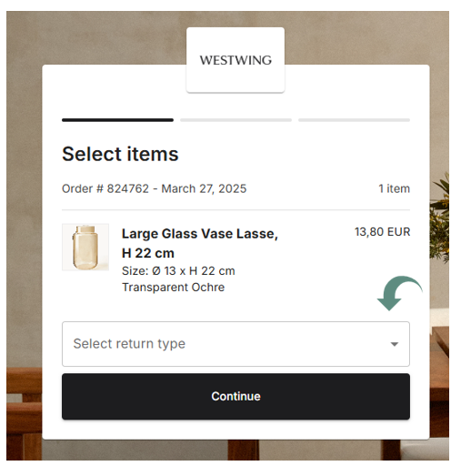The image size is (461, 476).
Task: Click the glass vase product thumbnail
Action: click(85, 247)
